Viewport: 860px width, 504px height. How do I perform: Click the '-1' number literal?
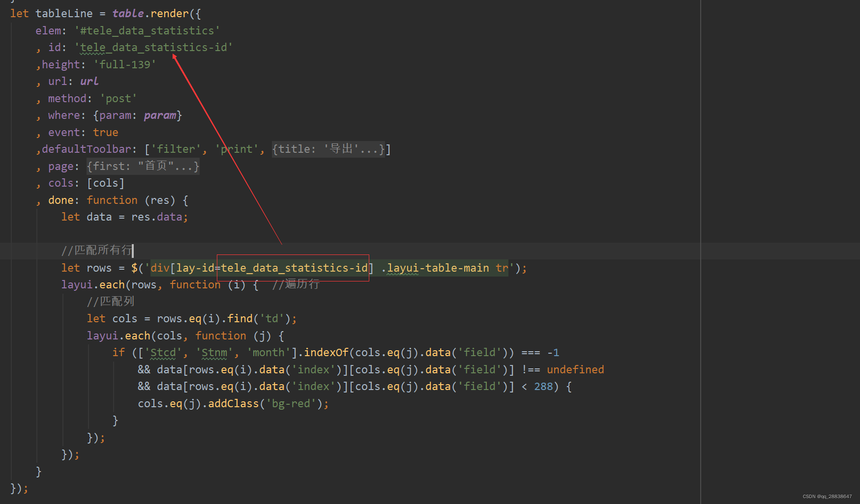click(x=553, y=353)
